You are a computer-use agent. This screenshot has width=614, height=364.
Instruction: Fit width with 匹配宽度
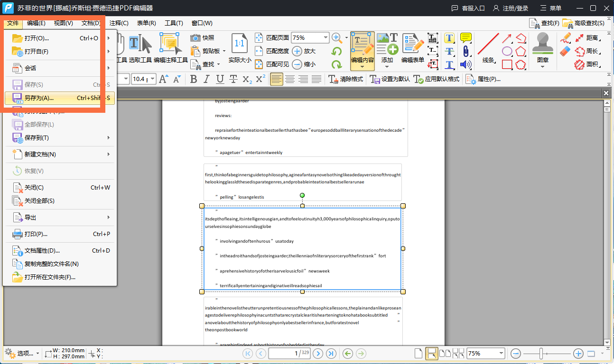[272, 51]
